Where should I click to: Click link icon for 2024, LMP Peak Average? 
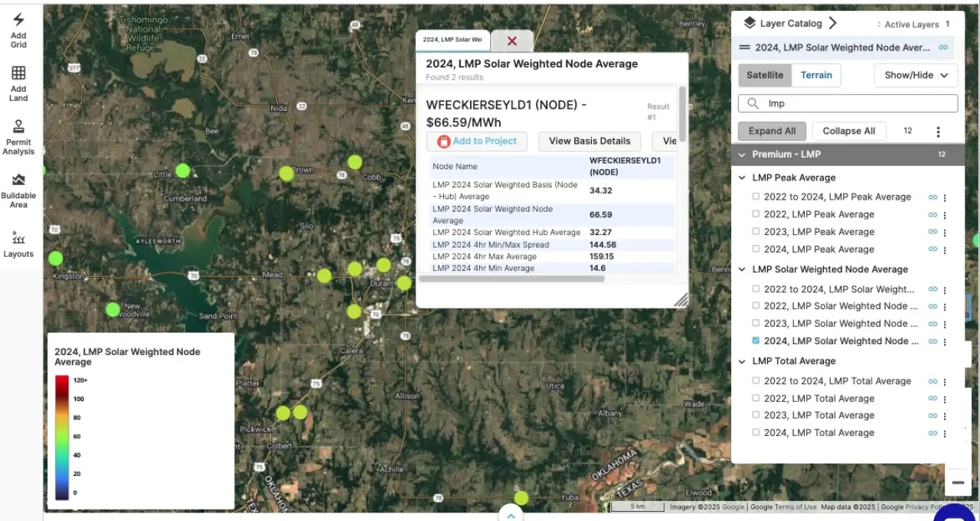933,249
